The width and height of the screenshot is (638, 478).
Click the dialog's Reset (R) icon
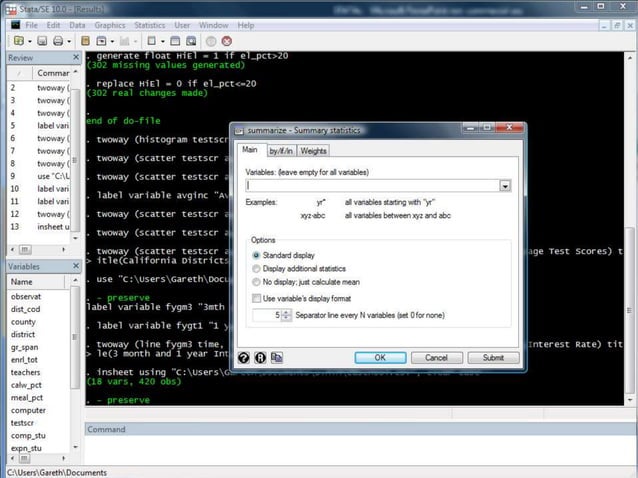pos(260,357)
